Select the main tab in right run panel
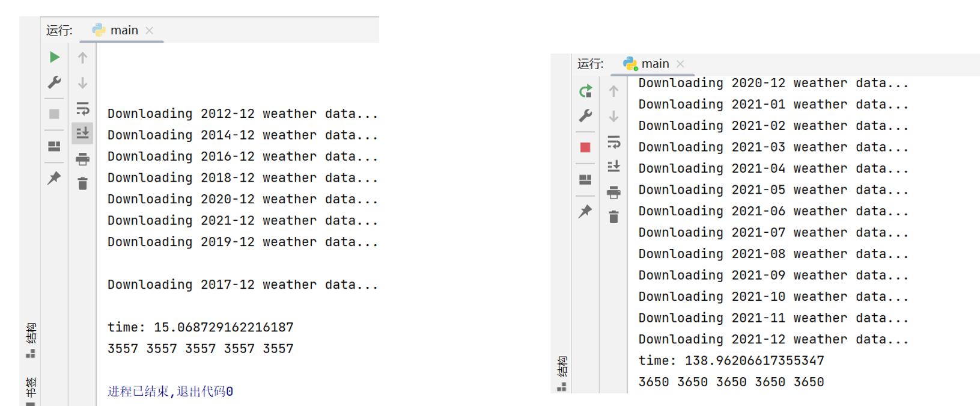Image resolution: width=980 pixels, height=406 pixels. coord(647,64)
